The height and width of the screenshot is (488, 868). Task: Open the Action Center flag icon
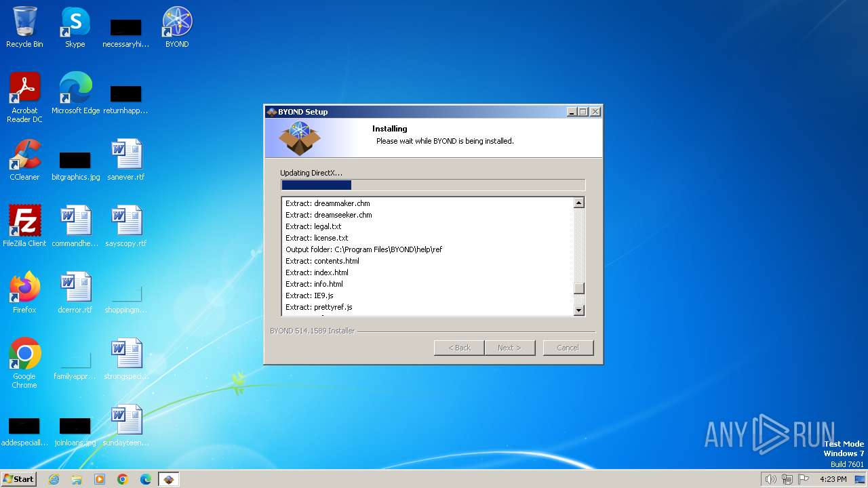pyautogui.click(x=804, y=479)
